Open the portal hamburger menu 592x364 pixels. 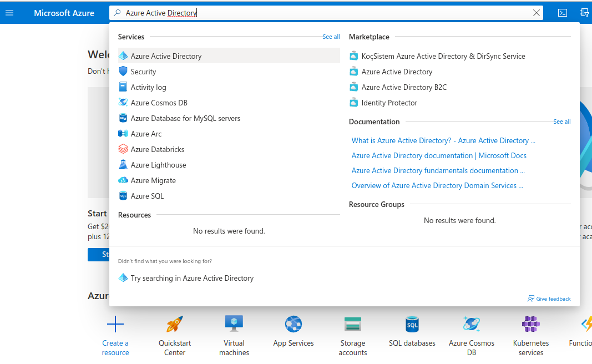10,12
